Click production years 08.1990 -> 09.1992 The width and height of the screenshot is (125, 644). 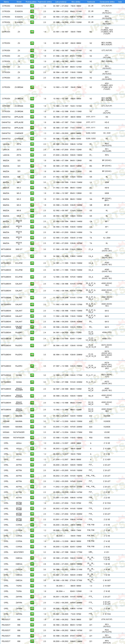pos(61,581)
